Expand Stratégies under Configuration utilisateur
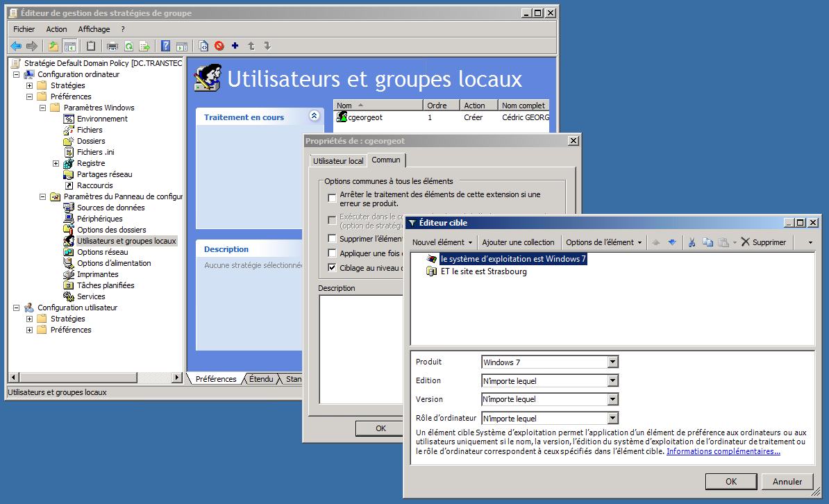 (x=30, y=319)
